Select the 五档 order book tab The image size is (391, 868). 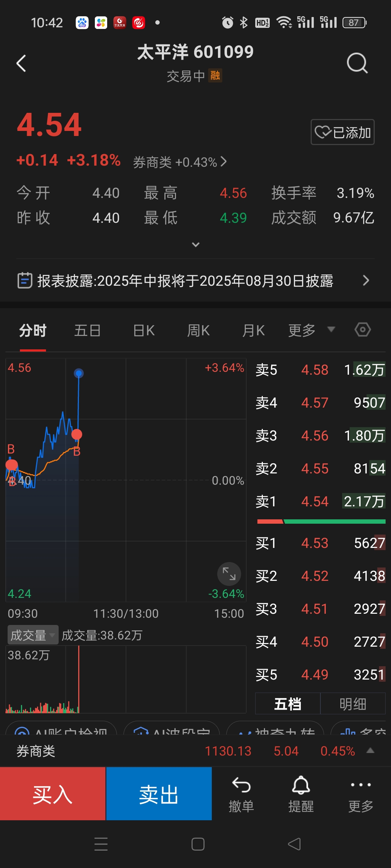(x=288, y=704)
